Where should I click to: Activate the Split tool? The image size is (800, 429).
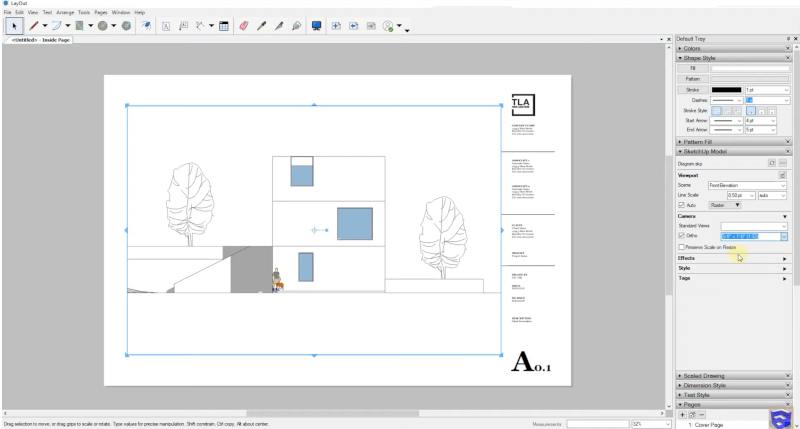click(279, 26)
